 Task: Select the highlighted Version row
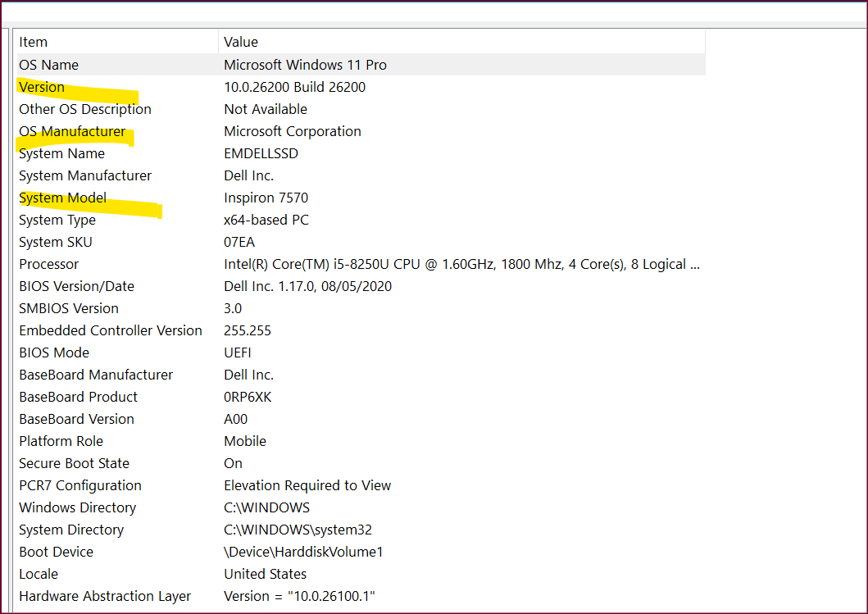[x=361, y=87]
